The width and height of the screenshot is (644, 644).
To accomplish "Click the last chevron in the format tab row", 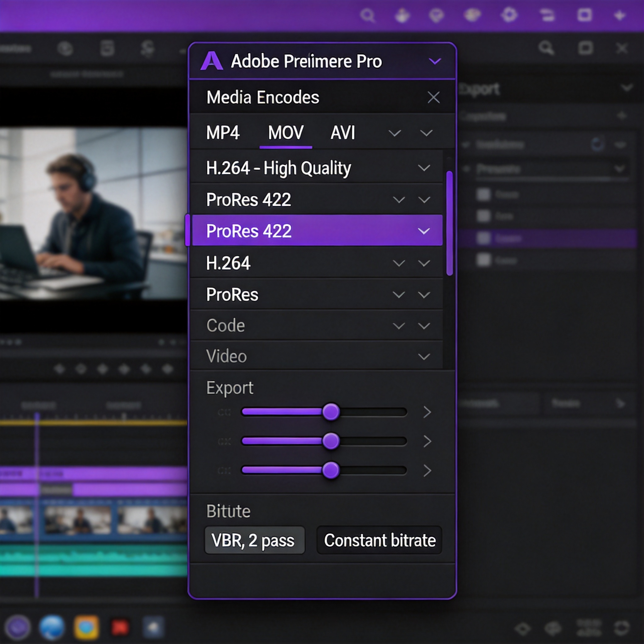I will [x=426, y=133].
